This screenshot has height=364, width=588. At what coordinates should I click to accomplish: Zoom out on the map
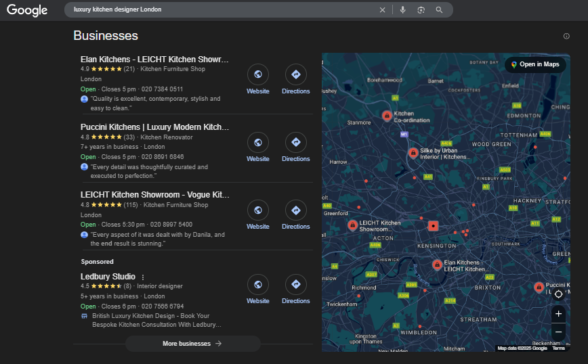click(558, 332)
